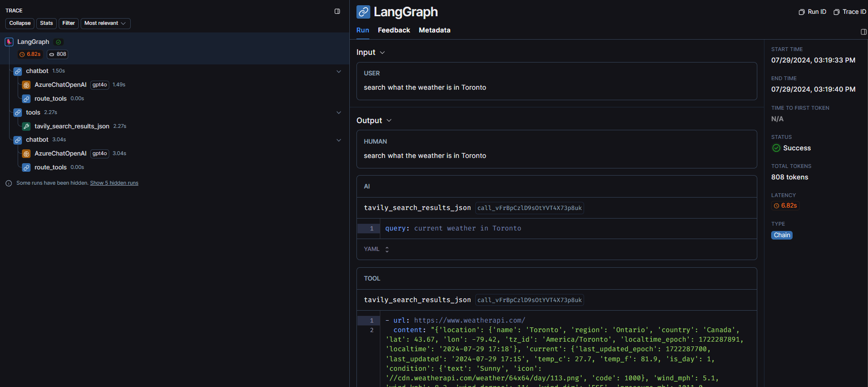
Task: Click the query current weather in Toronto line
Action: [453, 229]
